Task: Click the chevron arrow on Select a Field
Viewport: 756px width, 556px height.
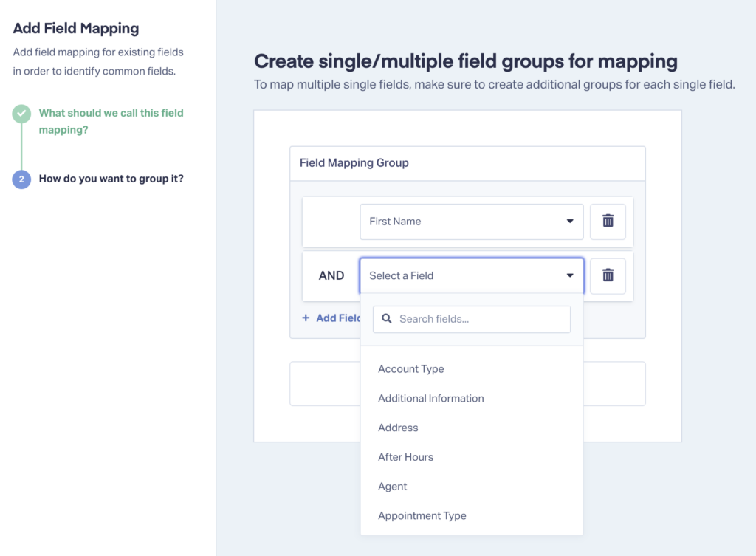Action: 569,275
